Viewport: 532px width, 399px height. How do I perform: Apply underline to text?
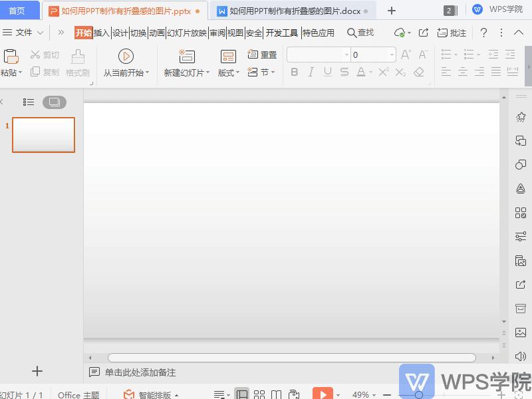tap(327, 72)
